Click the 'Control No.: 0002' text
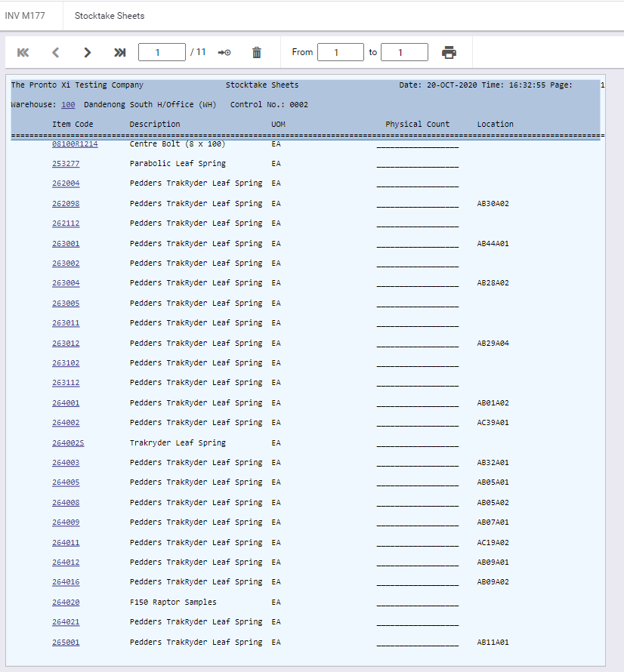The image size is (624, 672). tap(269, 104)
